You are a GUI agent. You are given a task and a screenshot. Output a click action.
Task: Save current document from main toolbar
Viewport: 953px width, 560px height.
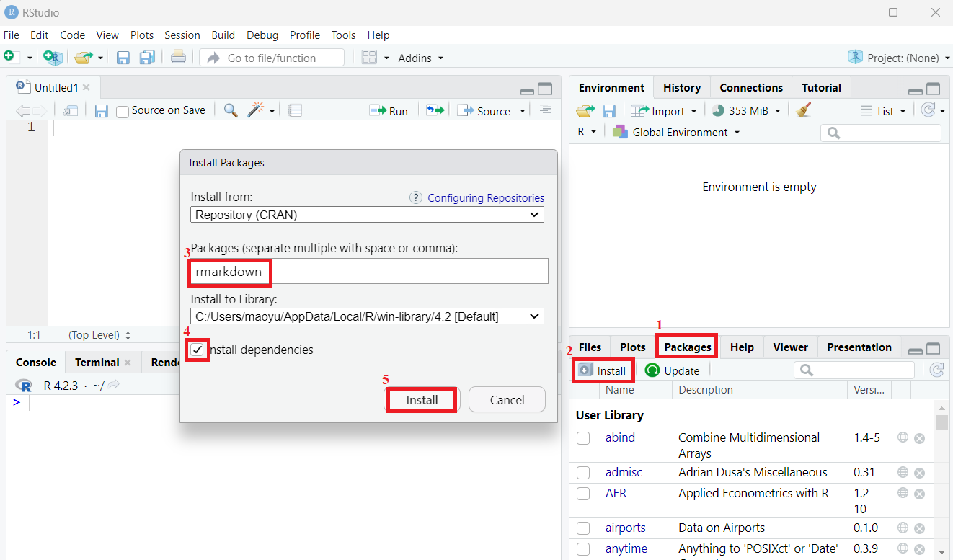click(123, 58)
